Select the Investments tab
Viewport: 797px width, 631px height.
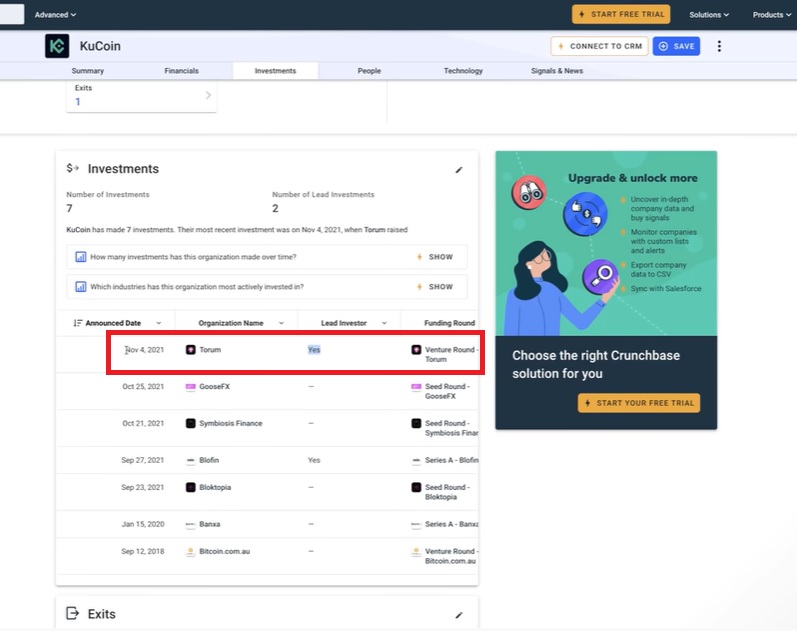coord(275,71)
